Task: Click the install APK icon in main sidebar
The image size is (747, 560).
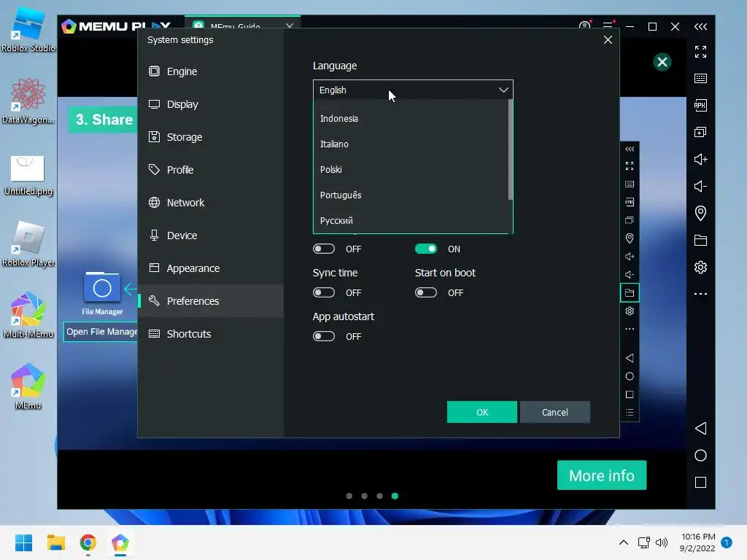Action: point(700,105)
